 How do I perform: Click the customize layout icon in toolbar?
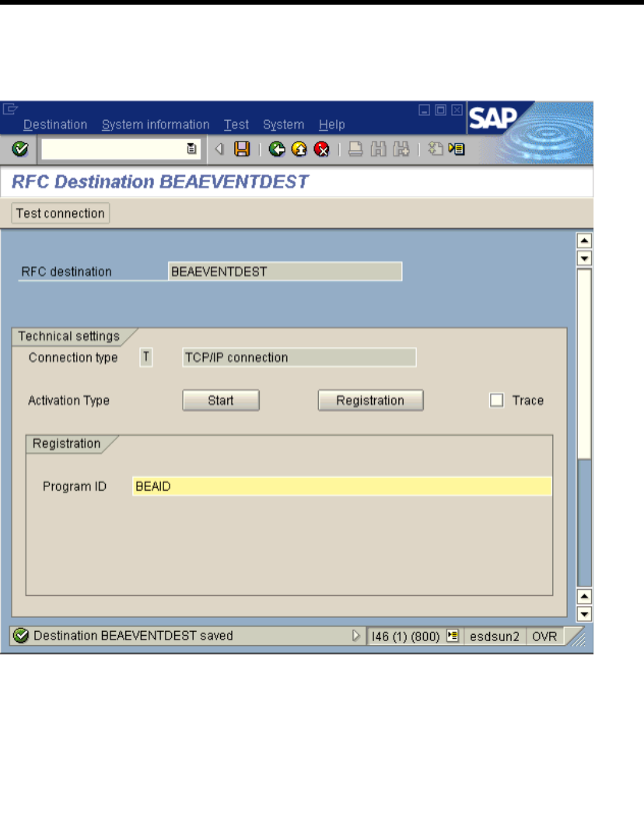pos(457,149)
